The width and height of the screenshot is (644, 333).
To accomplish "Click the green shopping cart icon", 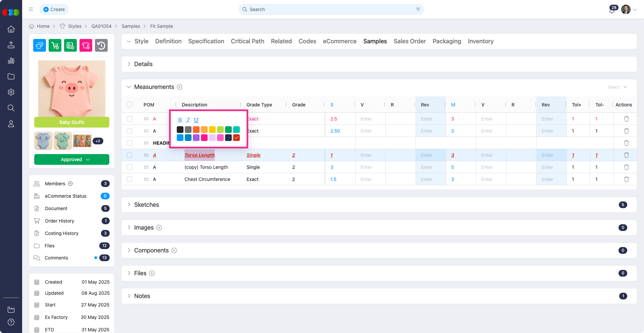I will click(55, 45).
